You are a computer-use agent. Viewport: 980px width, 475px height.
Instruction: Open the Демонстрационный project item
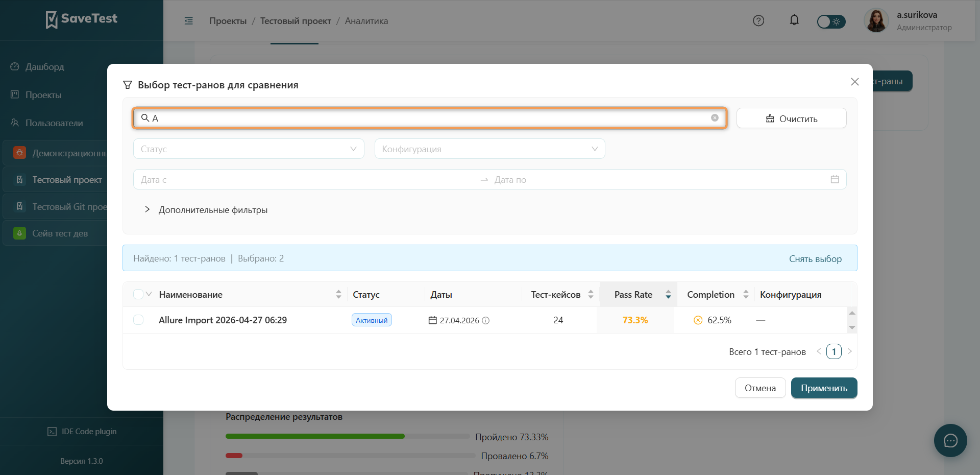pyautogui.click(x=56, y=153)
